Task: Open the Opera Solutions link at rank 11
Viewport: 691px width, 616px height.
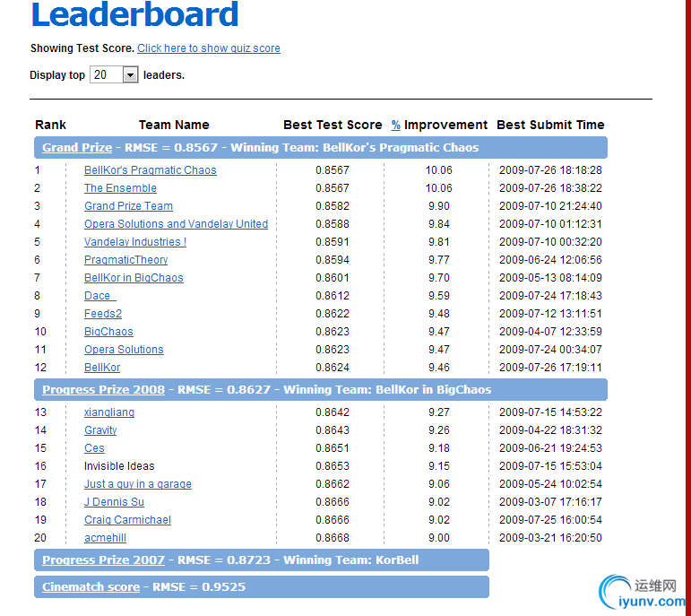Action: click(x=124, y=350)
